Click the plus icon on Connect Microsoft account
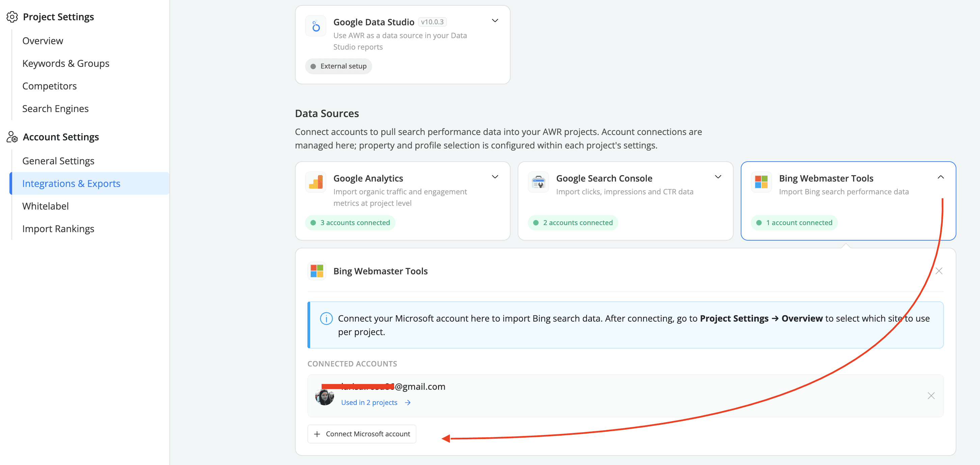This screenshot has height=465, width=980. coord(317,434)
